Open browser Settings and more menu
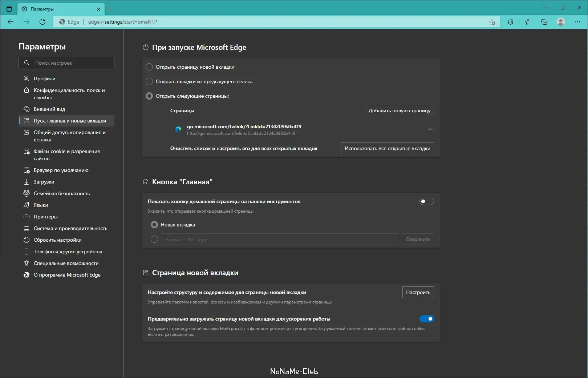The height and width of the screenshot is (378, 588). 577,22
